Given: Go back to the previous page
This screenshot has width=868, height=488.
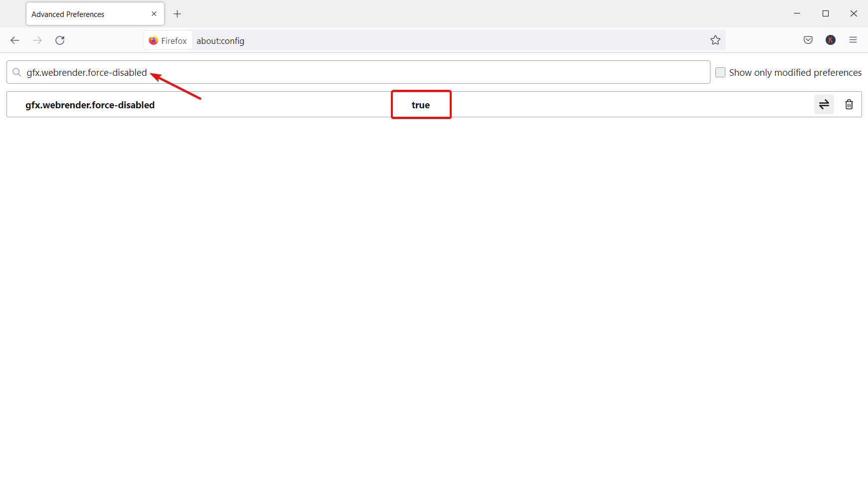Looking at the screenshot, I should (15, 40).
